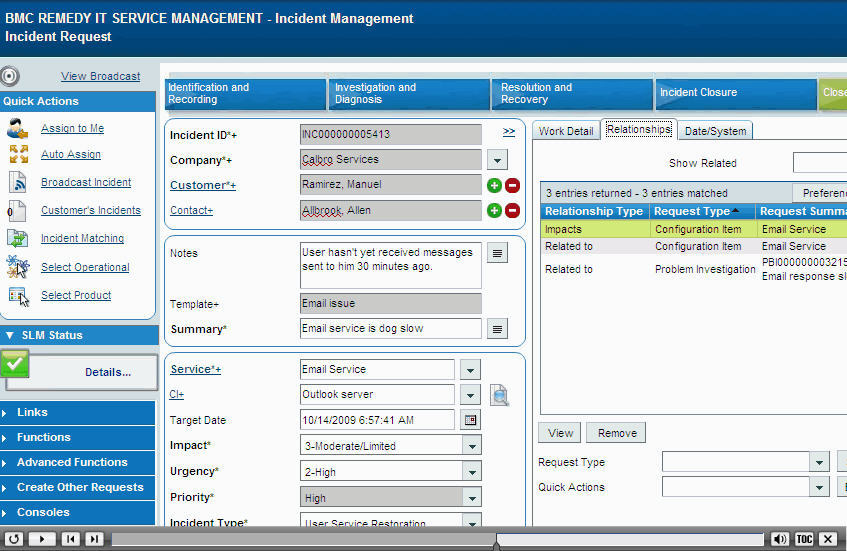Click the Select Operational icon
Screen dimensions: 847x551
(18, 267)
